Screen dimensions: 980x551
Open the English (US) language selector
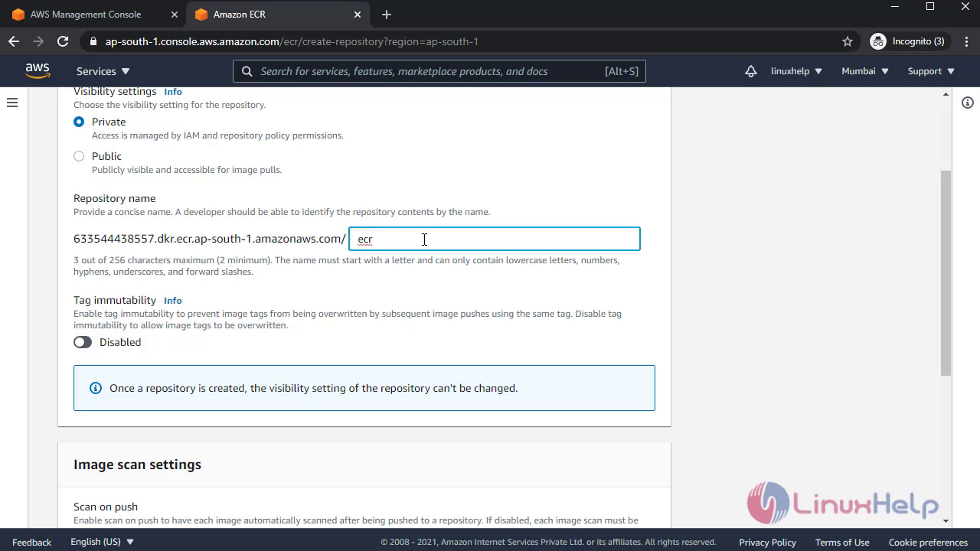(102, 542)
